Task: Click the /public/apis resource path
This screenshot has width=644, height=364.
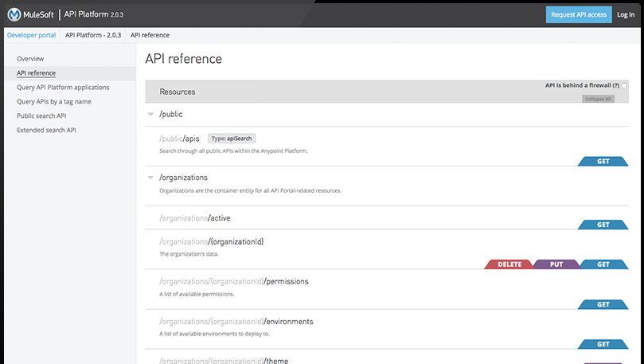Action: pos(179,139)
